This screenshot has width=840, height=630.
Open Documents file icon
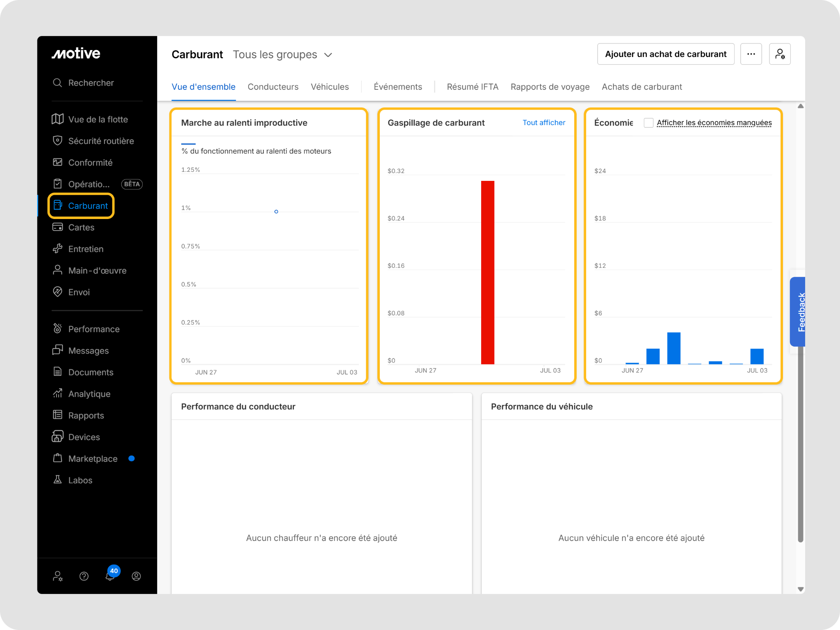tap(57, 372)
